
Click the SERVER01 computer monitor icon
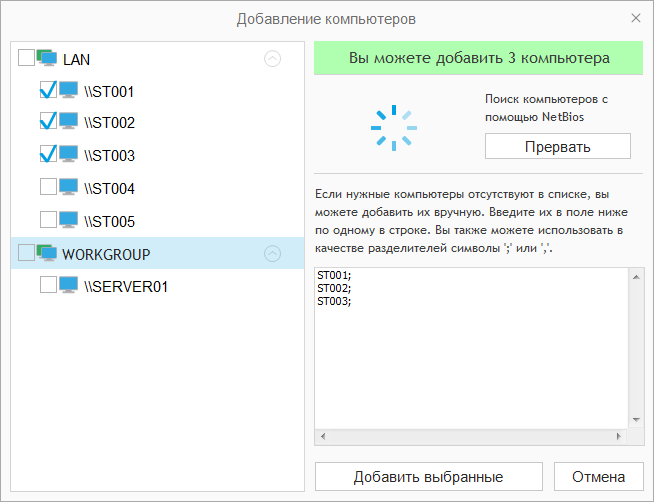pos(69,285)
